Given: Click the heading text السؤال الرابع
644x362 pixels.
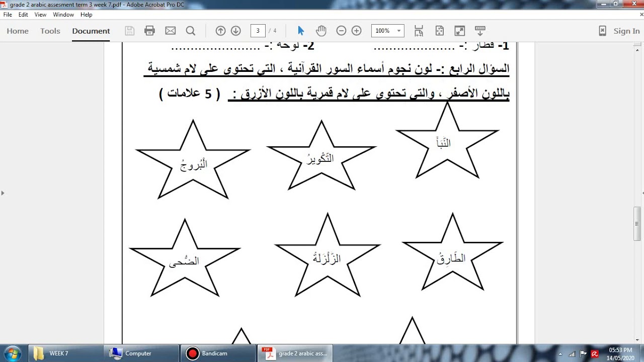Looking at the screenshot, I should 476,69.
